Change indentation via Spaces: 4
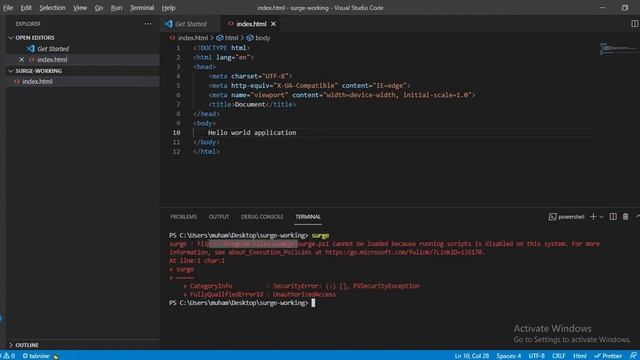The height and width of the screenshot is (360, 640). tap(509, 356)
